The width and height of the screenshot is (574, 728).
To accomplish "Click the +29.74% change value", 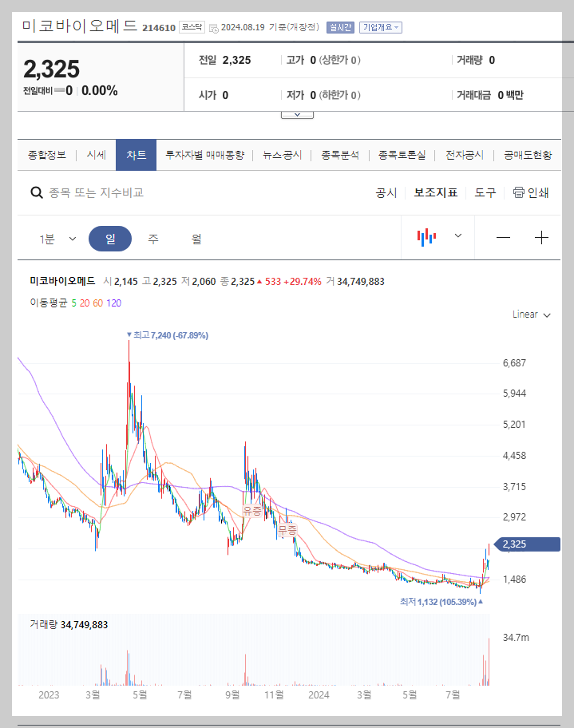I will (303, 281).
